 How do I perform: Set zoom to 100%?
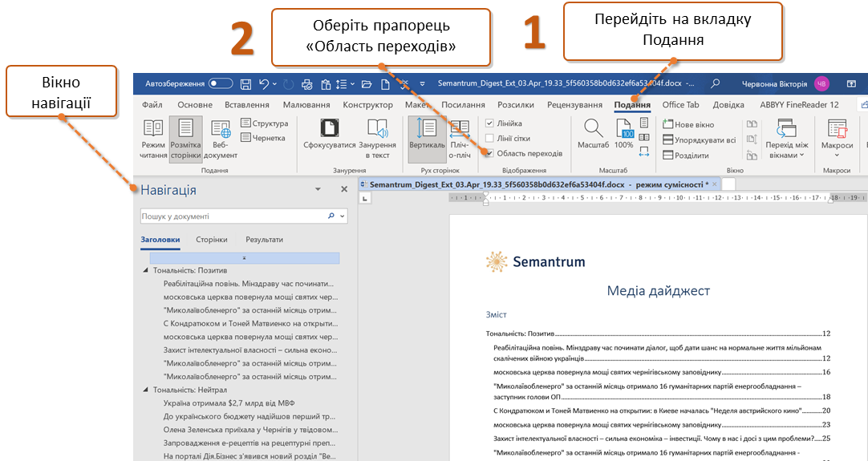click(624, 135)
